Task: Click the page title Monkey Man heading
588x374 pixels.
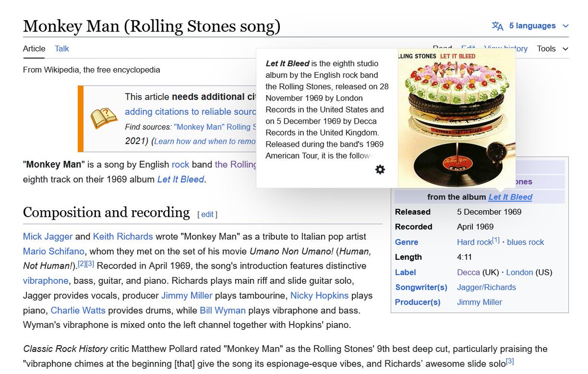Action: (x=152, y=25)
